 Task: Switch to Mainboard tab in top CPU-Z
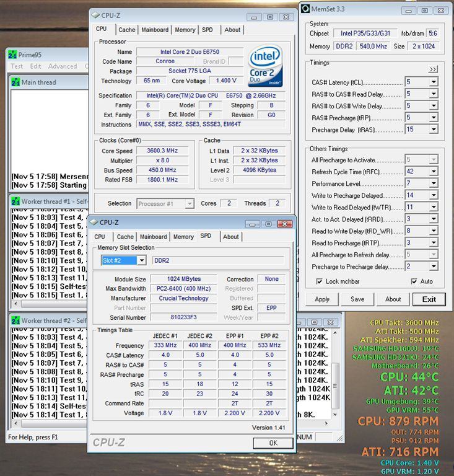click(155, 30)
